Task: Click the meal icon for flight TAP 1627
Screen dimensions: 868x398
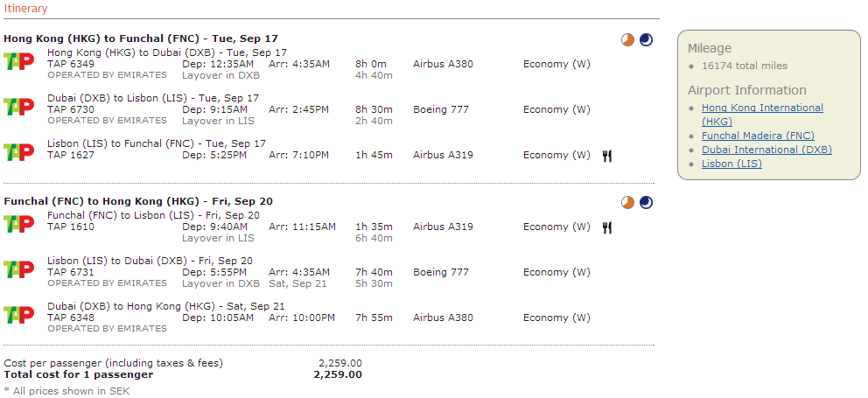Action: [607, 156]
